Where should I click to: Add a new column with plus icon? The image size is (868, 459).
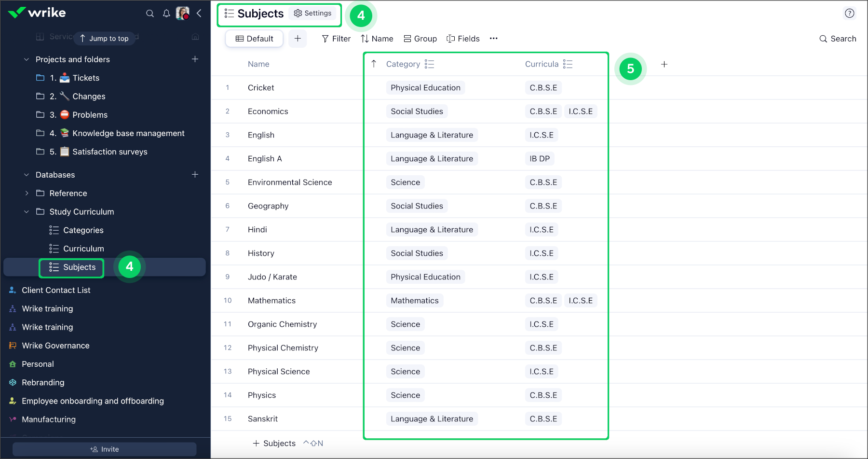664,64
